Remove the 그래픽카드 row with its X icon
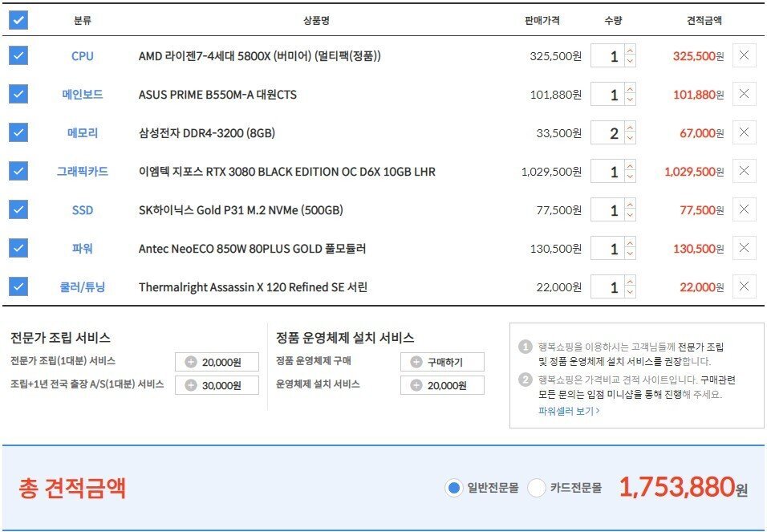This screenshot has height=532, width=767. click(744, 171)
